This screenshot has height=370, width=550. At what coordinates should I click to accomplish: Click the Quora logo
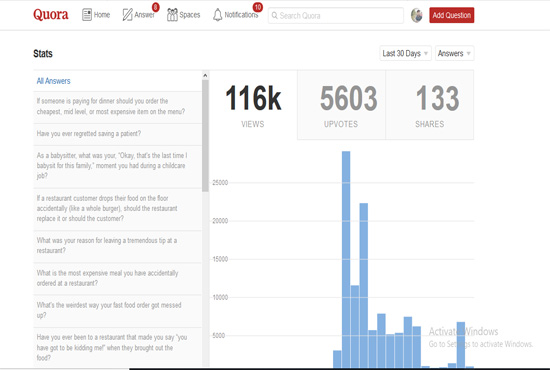[x=51, y=15]
